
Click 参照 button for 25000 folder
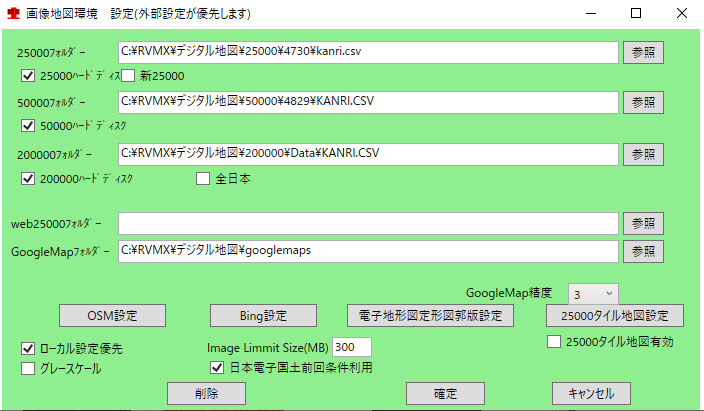tap(644, 52)
